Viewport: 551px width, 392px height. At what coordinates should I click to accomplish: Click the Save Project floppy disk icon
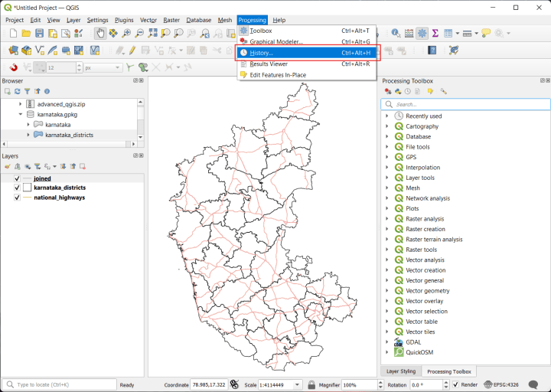point(39,33)
